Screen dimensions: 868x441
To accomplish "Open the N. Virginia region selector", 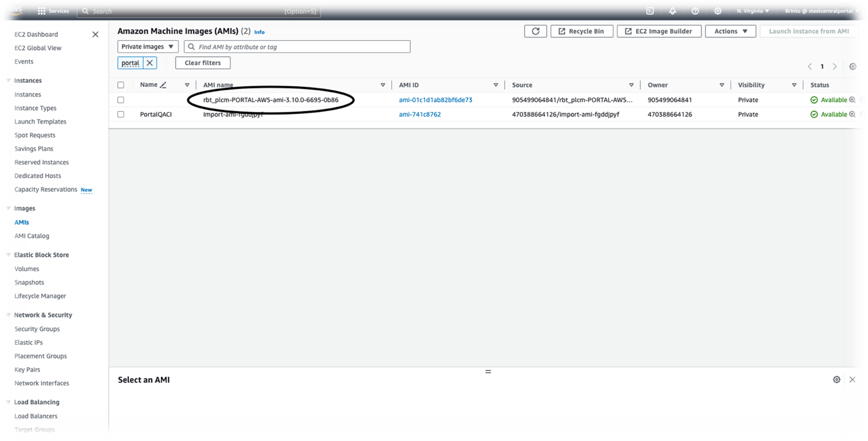I will click(753, 11).
